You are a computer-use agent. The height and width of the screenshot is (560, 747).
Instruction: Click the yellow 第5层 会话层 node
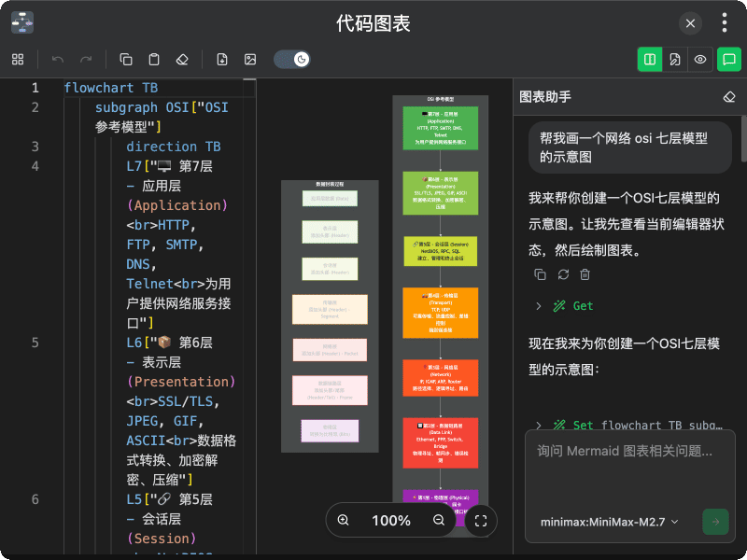[x=440, y=251]
